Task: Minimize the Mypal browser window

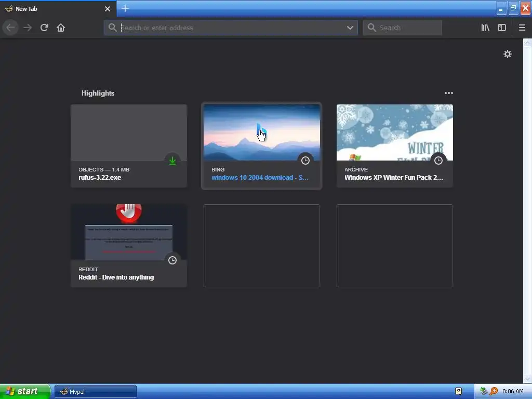Action: pos(501,8)
